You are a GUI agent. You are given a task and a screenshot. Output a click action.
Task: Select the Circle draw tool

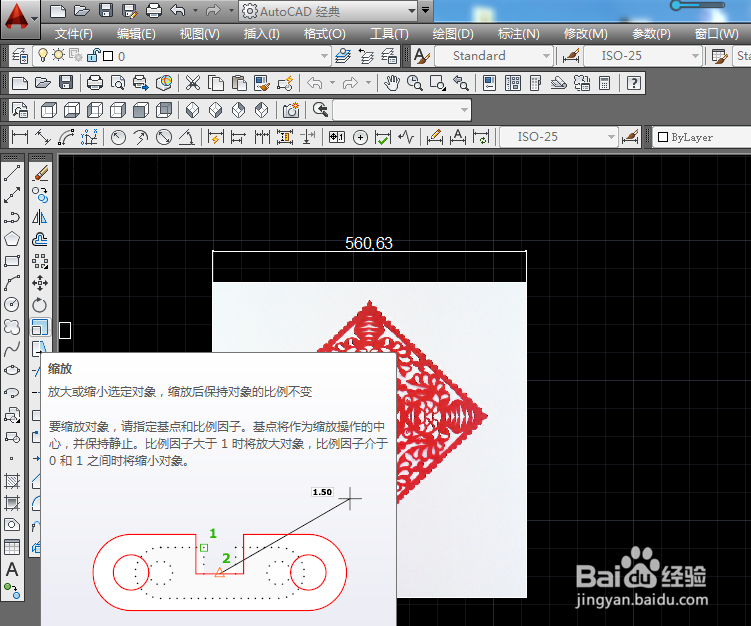point(12,305)
